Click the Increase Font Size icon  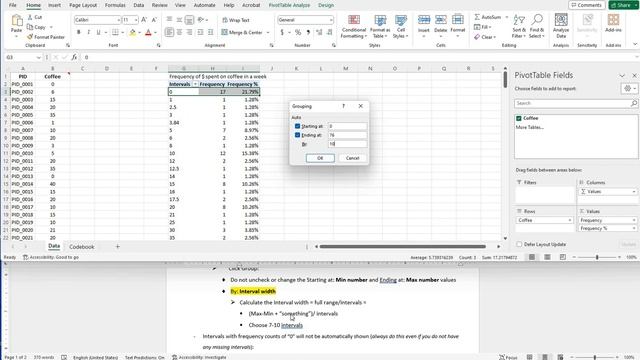pos(144,20)
